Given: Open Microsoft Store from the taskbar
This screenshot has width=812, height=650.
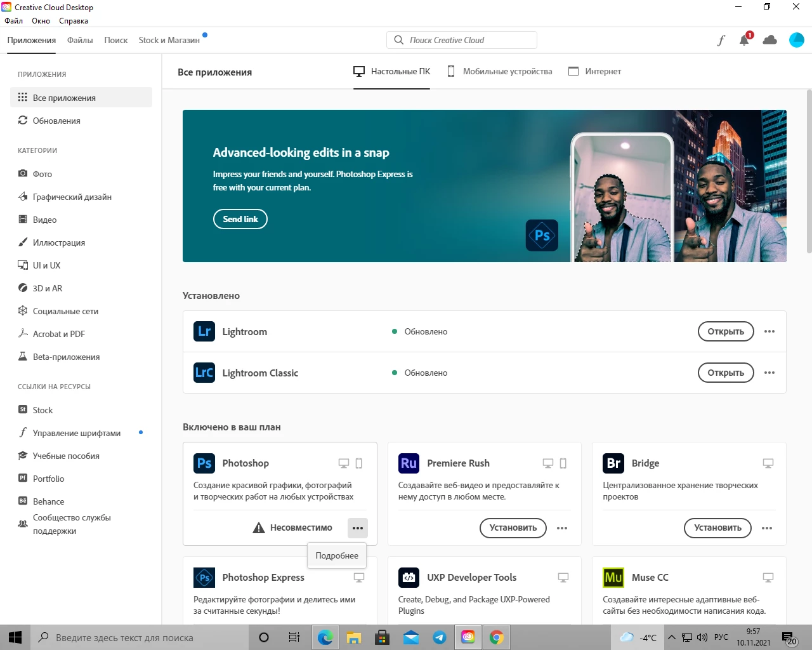Looking at the screenshot, I should click(382, 637).
